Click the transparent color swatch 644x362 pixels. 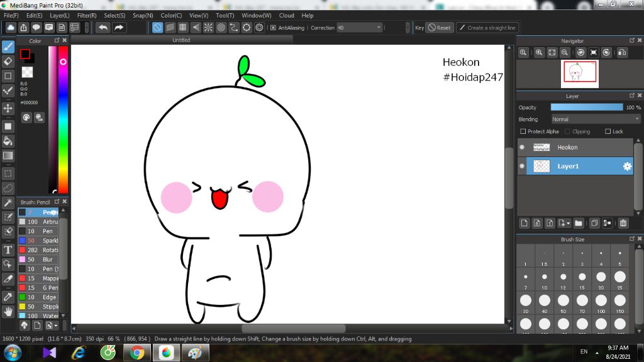(x=27, y=72)
